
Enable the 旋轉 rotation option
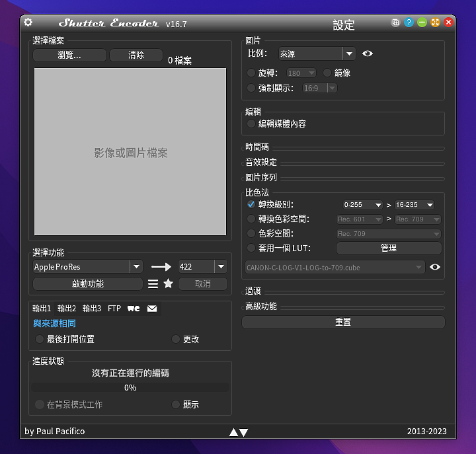click(251, 73)
